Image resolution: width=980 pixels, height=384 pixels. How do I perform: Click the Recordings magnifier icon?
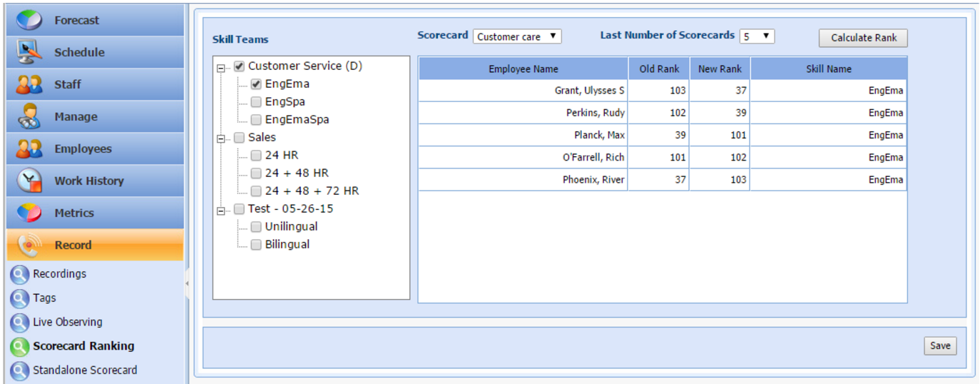pyautogui.click(x=19, y=274)
